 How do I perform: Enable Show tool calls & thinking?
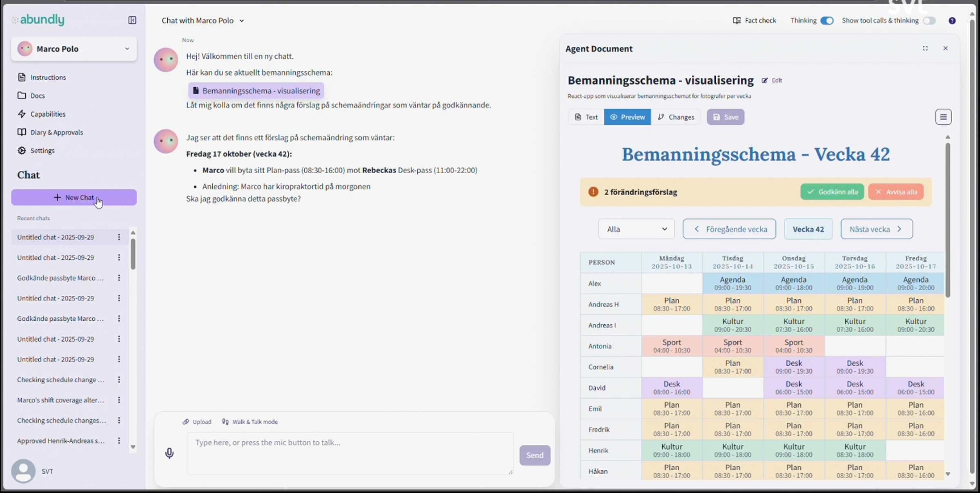click(x=929, y=20)
